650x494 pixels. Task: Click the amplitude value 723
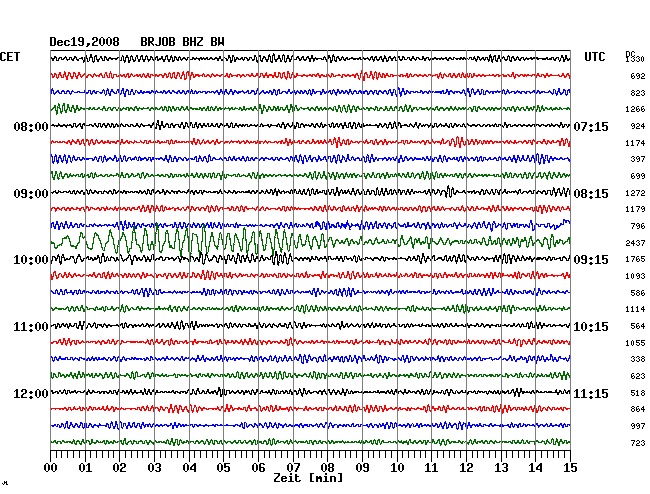[638, 443]
